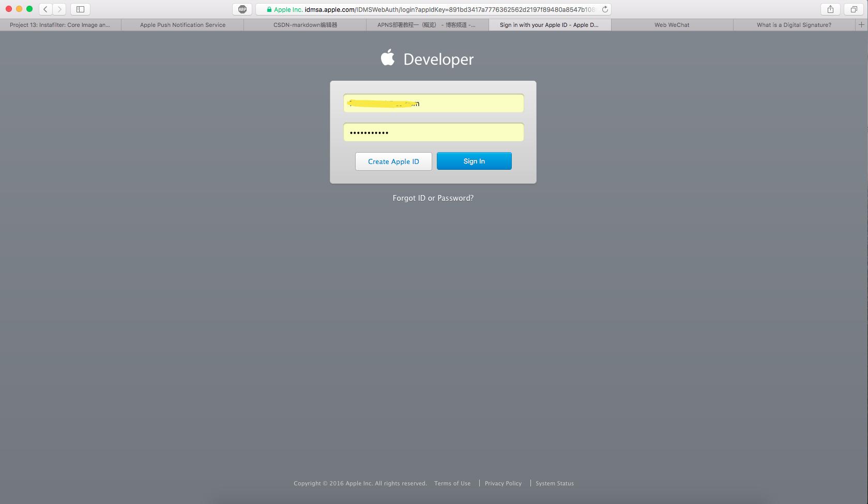The width and height of the screenshot is (868, 504).
Task: Click the Developer heading text
Action: 438,59
